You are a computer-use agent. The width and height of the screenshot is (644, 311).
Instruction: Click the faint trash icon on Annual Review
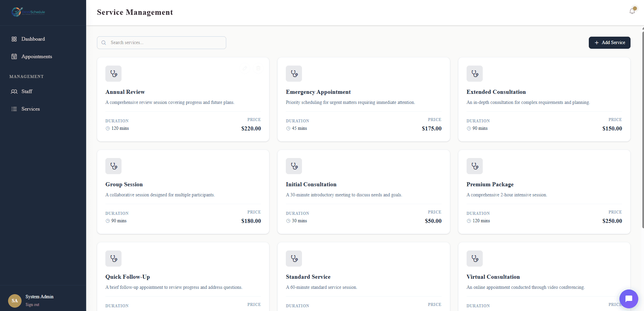tap(258, 68)
